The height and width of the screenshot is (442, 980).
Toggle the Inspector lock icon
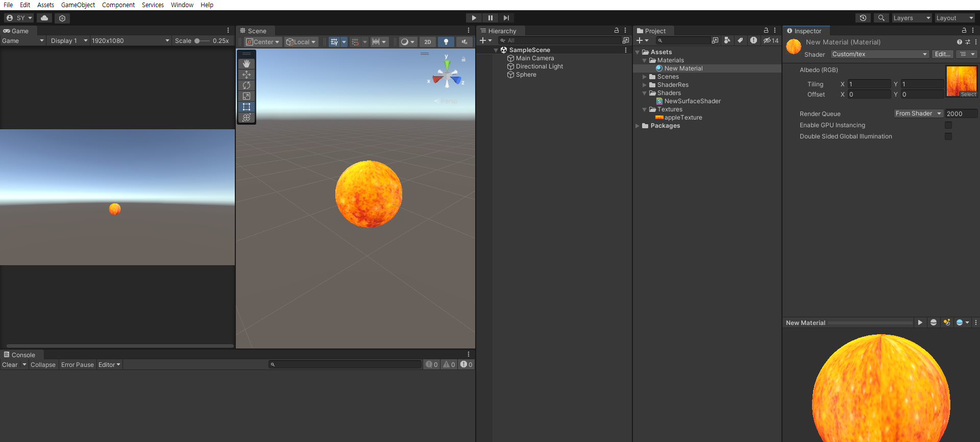click(x=964, y=31)
